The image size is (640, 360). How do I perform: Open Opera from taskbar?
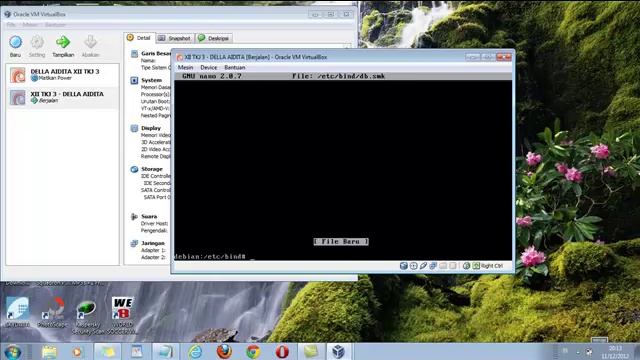click(x=282, y=352)
